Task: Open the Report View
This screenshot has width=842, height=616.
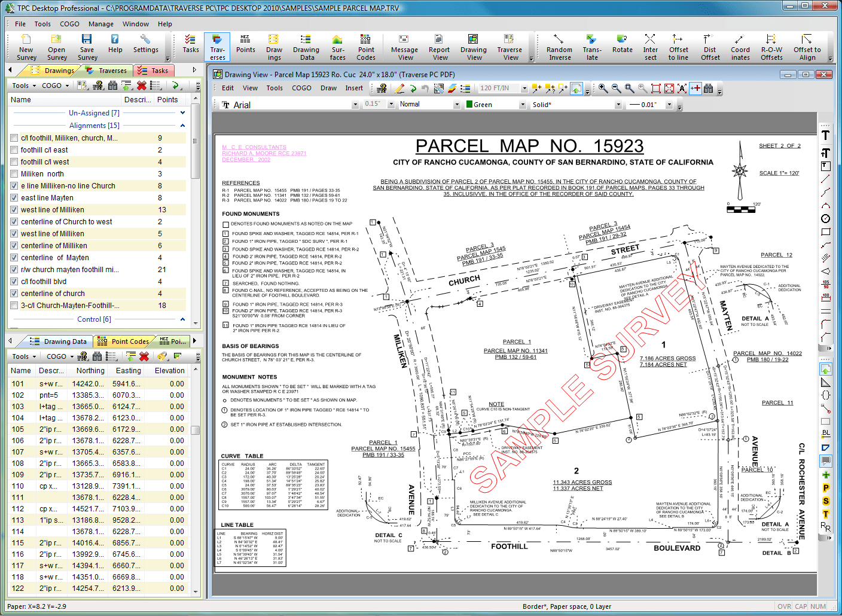Action: click(x=439, y=47)
